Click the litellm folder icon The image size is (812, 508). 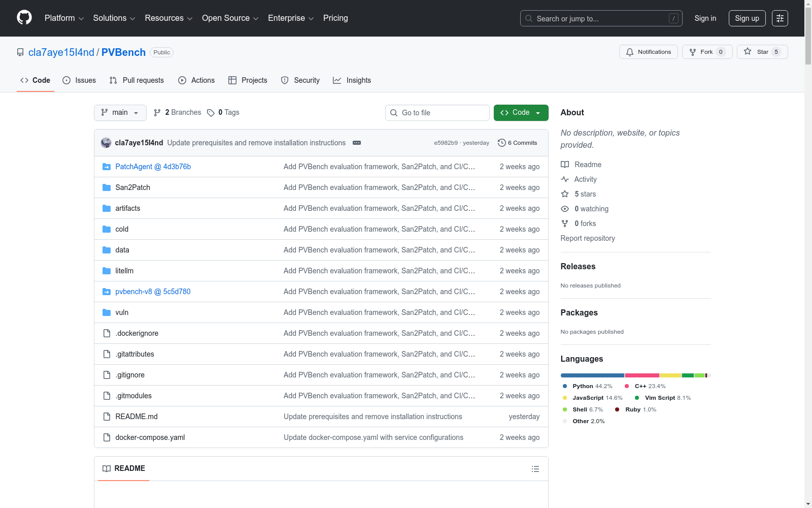pos(107,271)
